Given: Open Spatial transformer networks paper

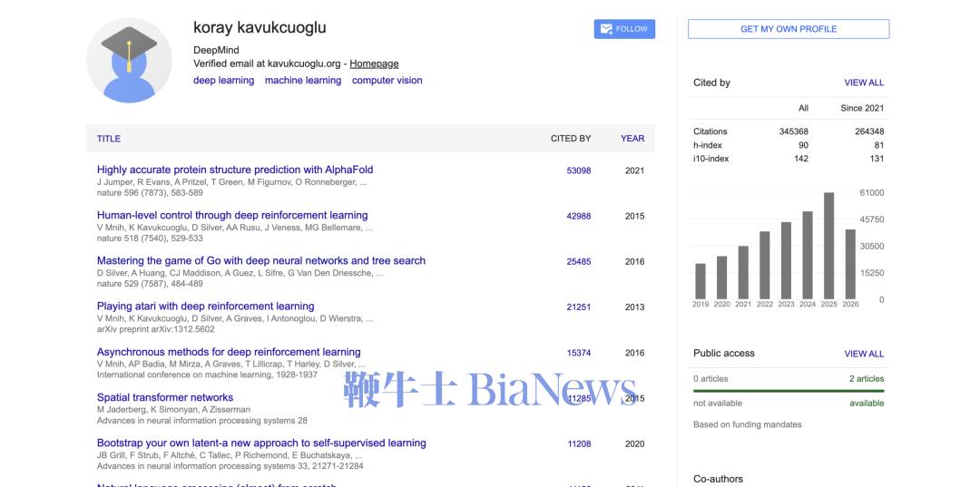Looking at the screenshot, I should pyautogui.click(x=165, y=398).
